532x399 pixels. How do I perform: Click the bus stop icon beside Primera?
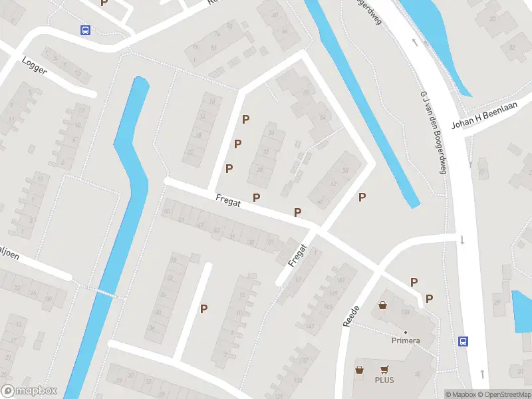[x=463, y=341]
